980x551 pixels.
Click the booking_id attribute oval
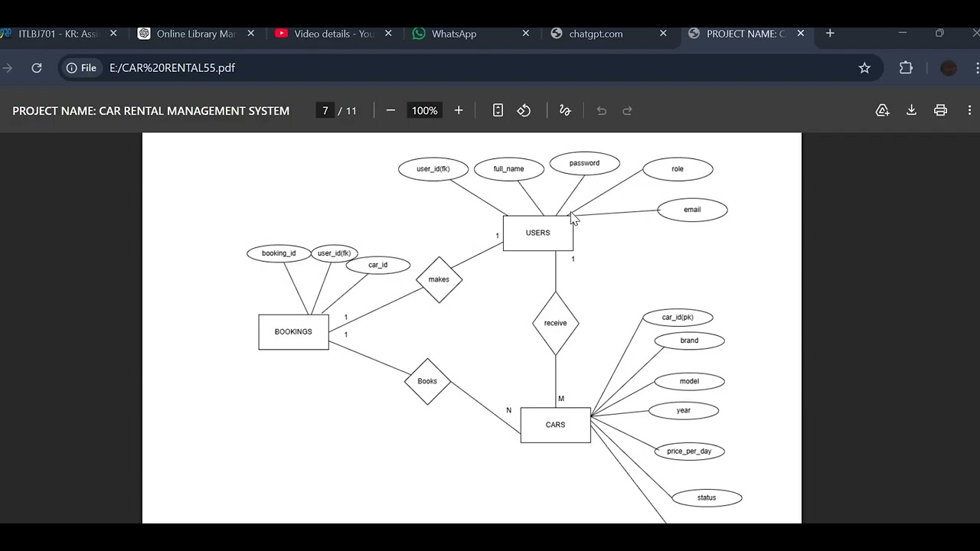[279, 253]
